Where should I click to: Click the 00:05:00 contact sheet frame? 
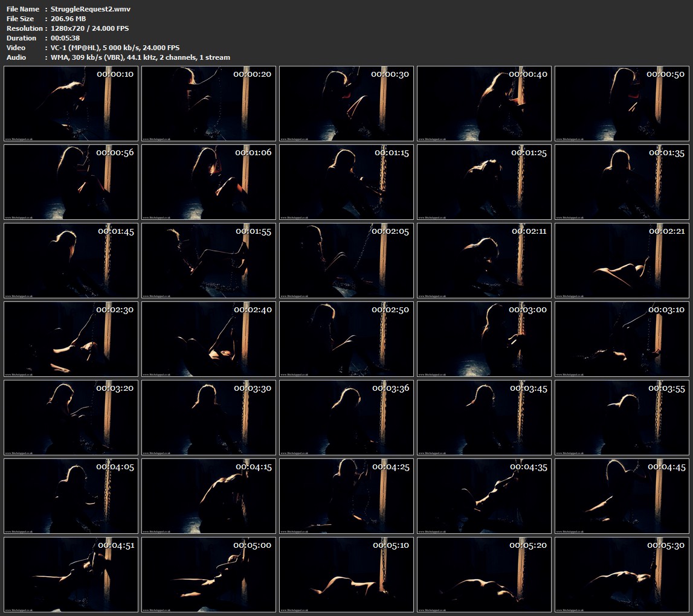[208, 574]
